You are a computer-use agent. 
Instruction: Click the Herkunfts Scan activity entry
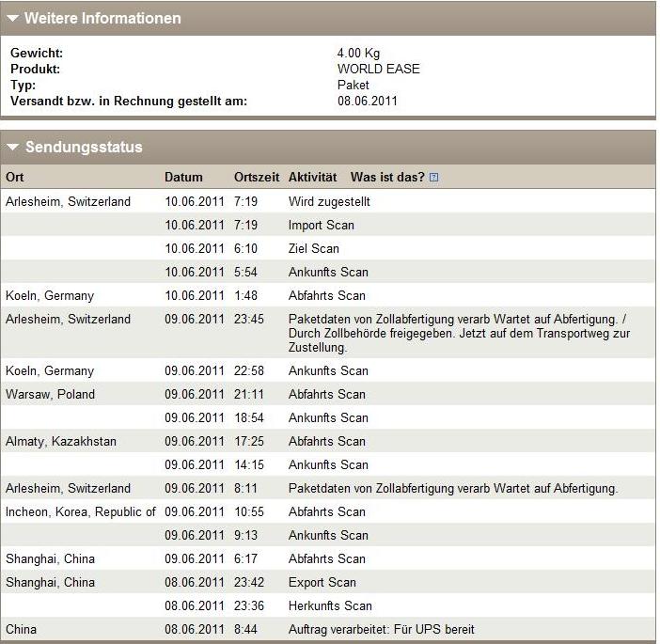click(330, 605)
